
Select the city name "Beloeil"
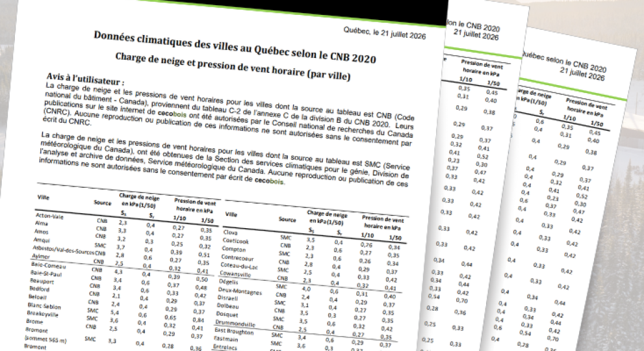38,297
